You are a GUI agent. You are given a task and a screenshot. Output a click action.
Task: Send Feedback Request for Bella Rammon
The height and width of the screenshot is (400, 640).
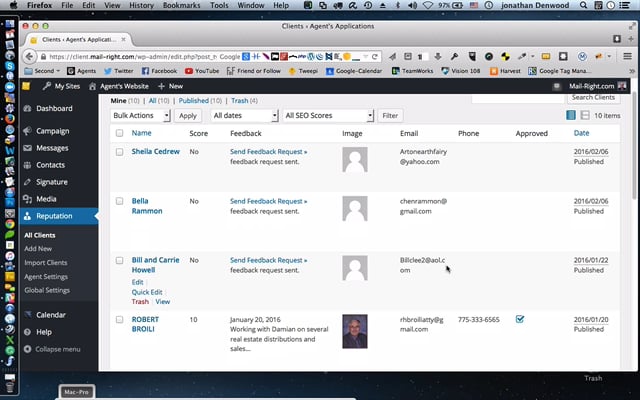pyautogui.click(x=268, y=201)
